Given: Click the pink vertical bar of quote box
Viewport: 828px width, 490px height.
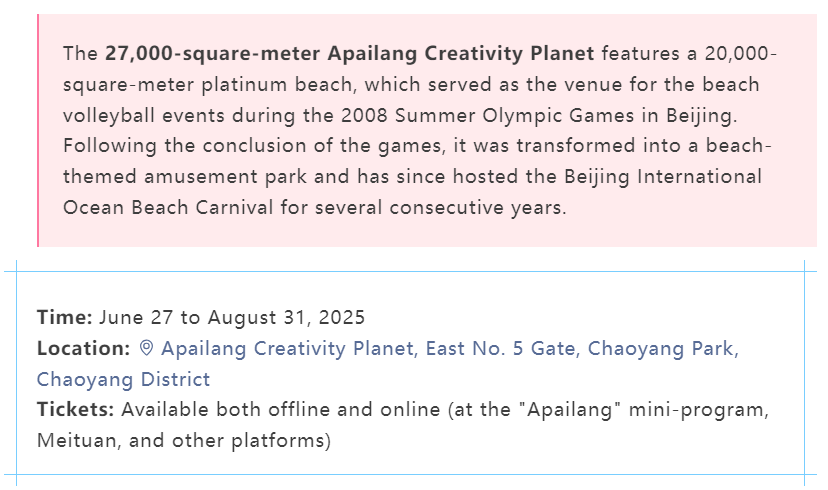Looking at the screenshot, I should click(38, 130).
